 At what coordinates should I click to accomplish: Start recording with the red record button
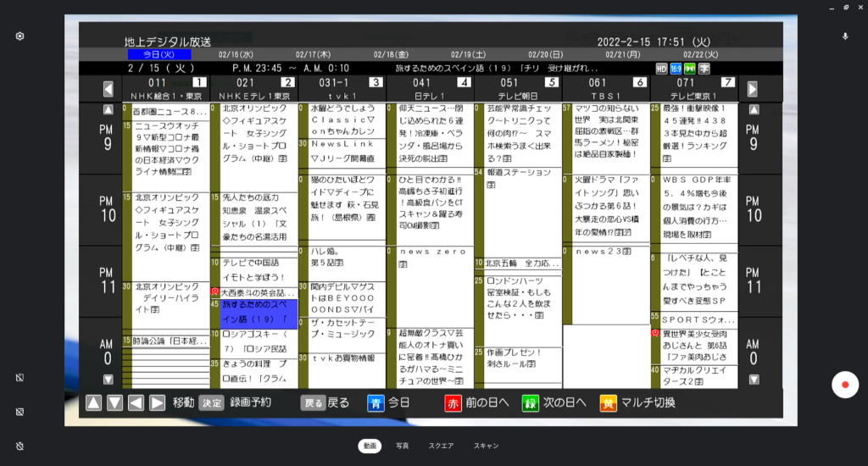(845, 385)
